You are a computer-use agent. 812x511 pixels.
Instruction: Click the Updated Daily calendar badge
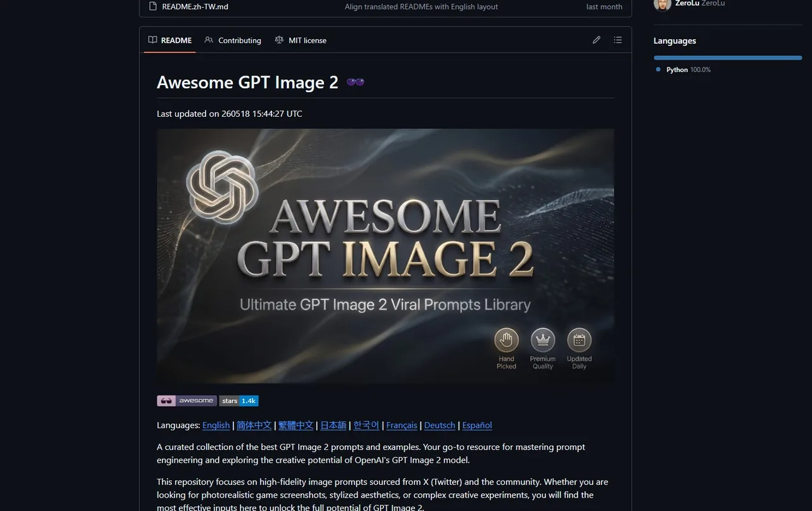(579, 348)
